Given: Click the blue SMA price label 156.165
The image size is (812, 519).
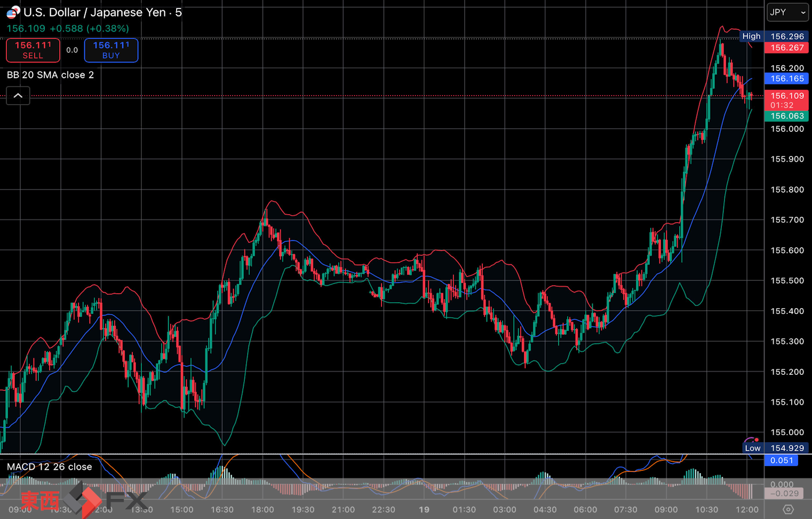Looking at the screenshot, I should tap(787, 78).
